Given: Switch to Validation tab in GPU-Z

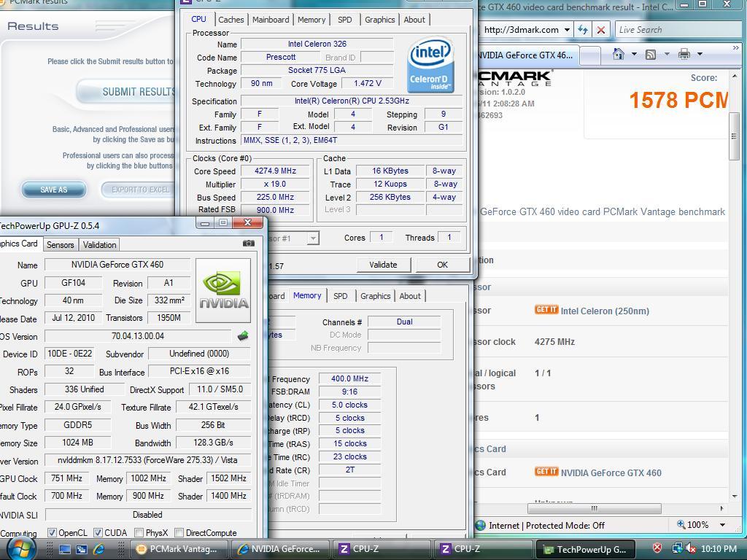Looking at the screenshot, I should point(99,245).
